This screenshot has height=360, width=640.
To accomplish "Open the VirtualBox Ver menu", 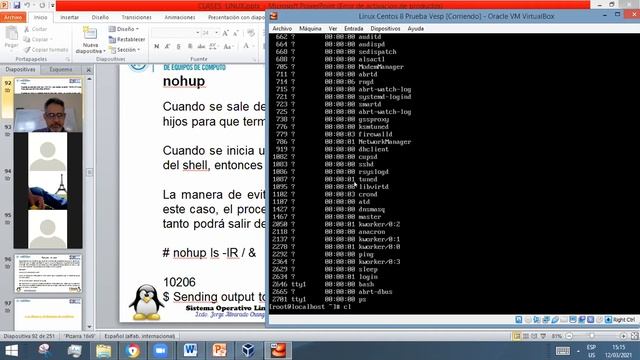I will click(333, 29).
